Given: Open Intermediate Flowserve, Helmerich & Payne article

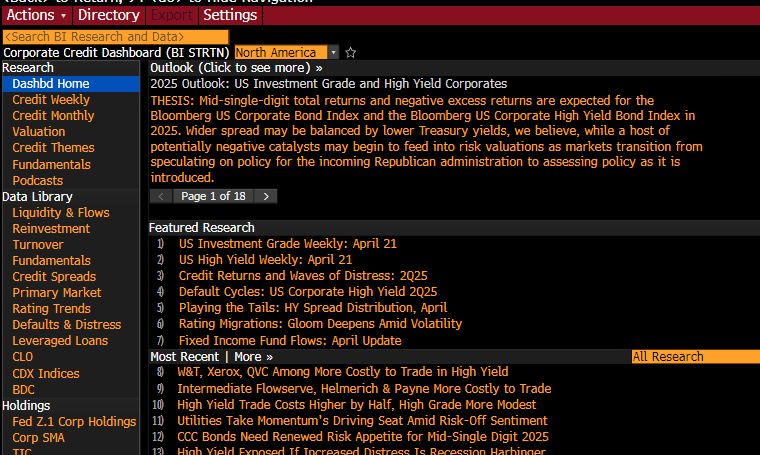Looking at the screenshot, I should pos(364,389).
